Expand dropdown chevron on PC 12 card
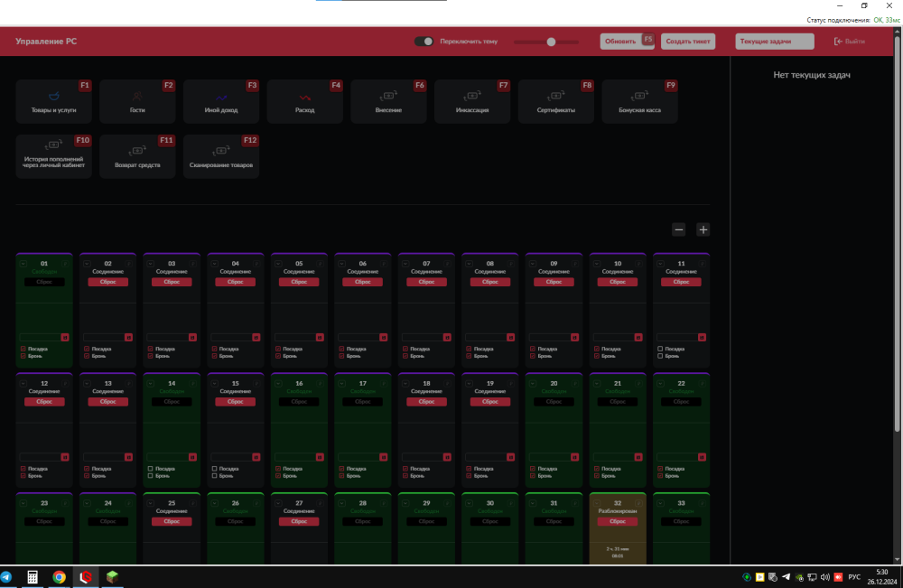This screenshot has height=588, width=903. click(23, 384)
